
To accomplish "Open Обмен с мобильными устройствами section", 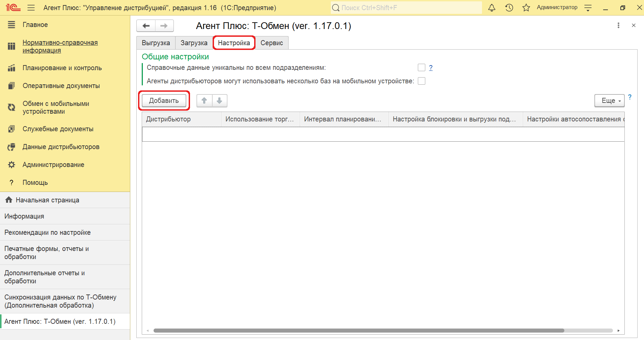I will [x=56, y=107].
